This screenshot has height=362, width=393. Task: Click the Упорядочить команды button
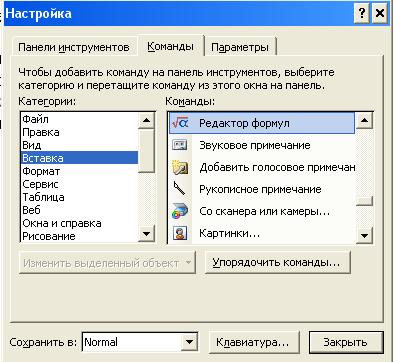277,262
